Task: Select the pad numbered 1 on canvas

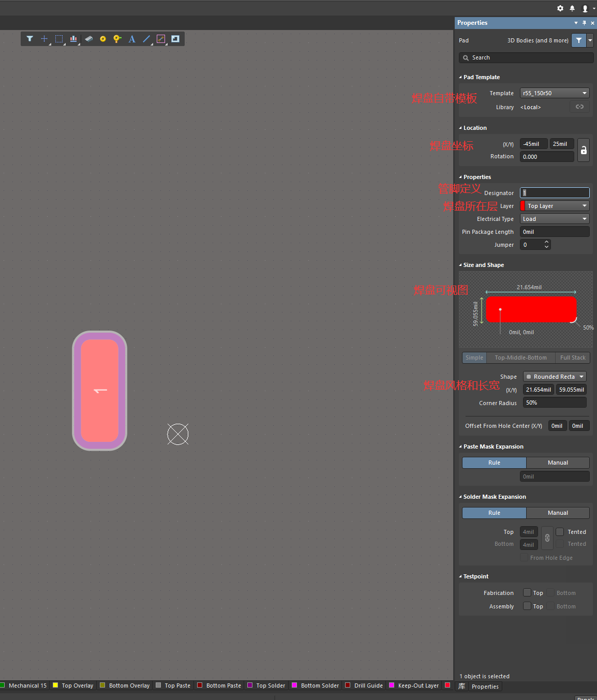Action: (100, 391)
